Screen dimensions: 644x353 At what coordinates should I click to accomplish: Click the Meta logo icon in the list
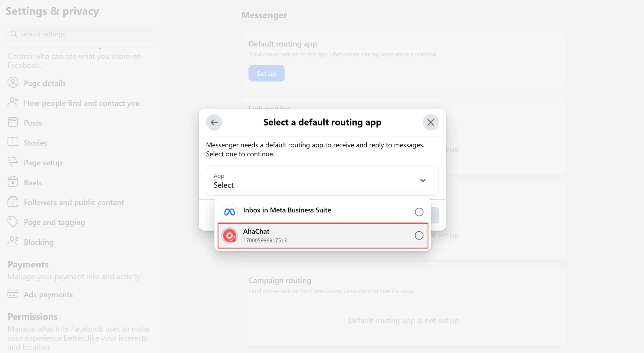[x=230, y=212]
